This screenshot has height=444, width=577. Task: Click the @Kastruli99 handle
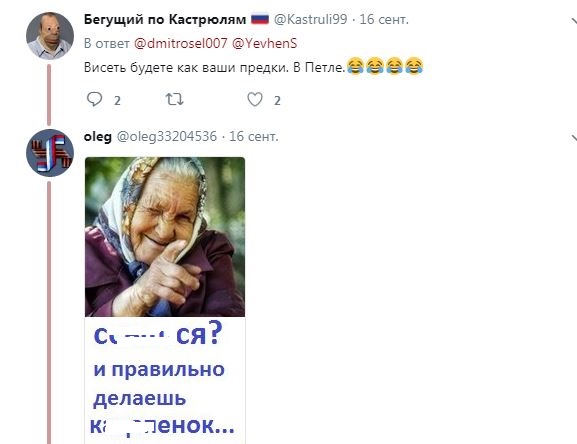(x=310, y=19)
